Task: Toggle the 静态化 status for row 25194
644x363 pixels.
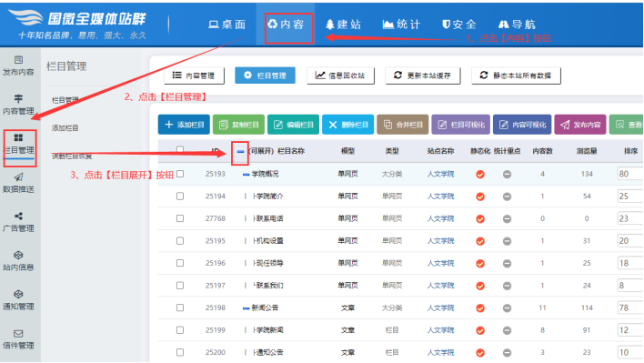Action: point(479,197)
